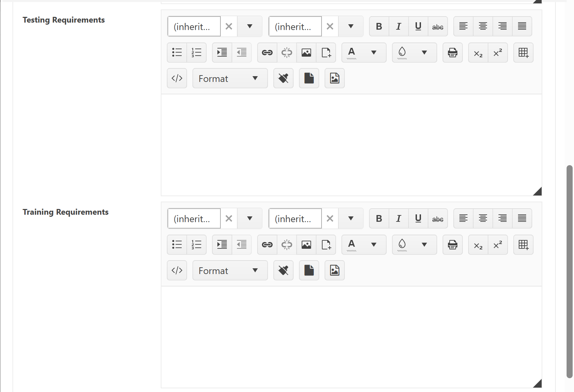Click inside Testing Requirements text area
This screenshot has width=574, height=392.
point(351,145)
